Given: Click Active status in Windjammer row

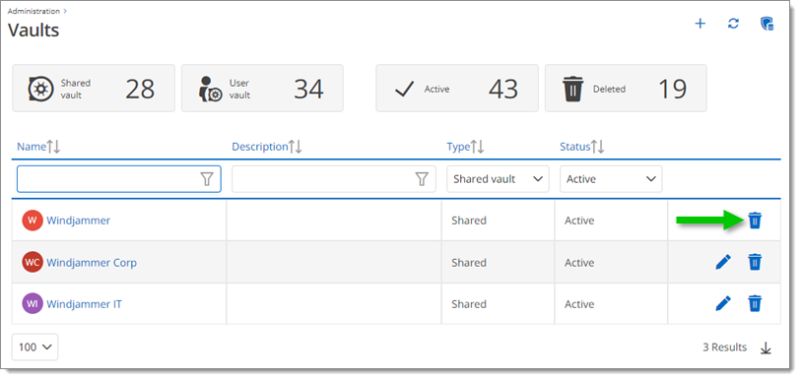Looking at the screenshot, I should tap(579, 220).
